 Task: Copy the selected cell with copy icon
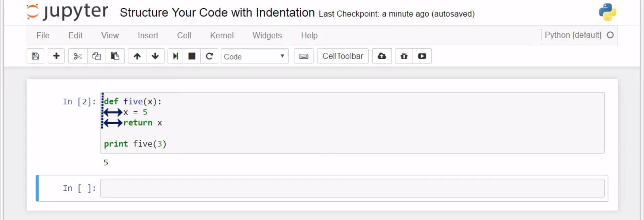coord(96,56)
